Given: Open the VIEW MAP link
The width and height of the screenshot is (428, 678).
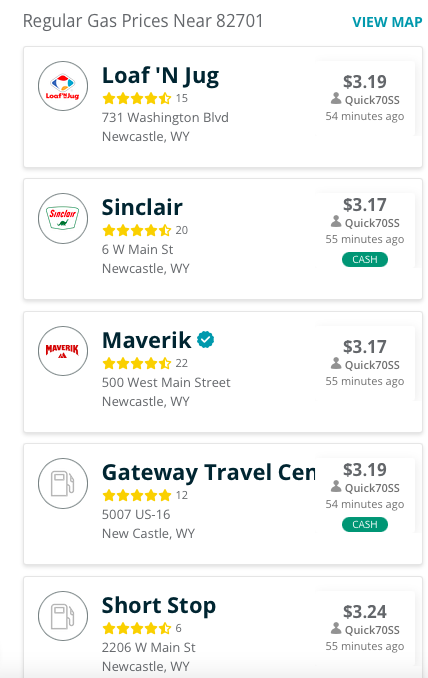Looking at the screenshot, I should point(387,22).
